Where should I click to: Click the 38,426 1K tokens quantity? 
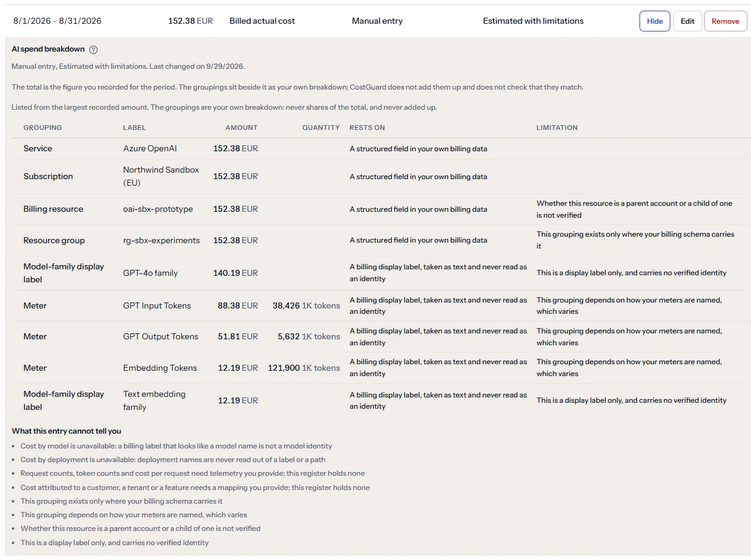[x=307, y=306]
